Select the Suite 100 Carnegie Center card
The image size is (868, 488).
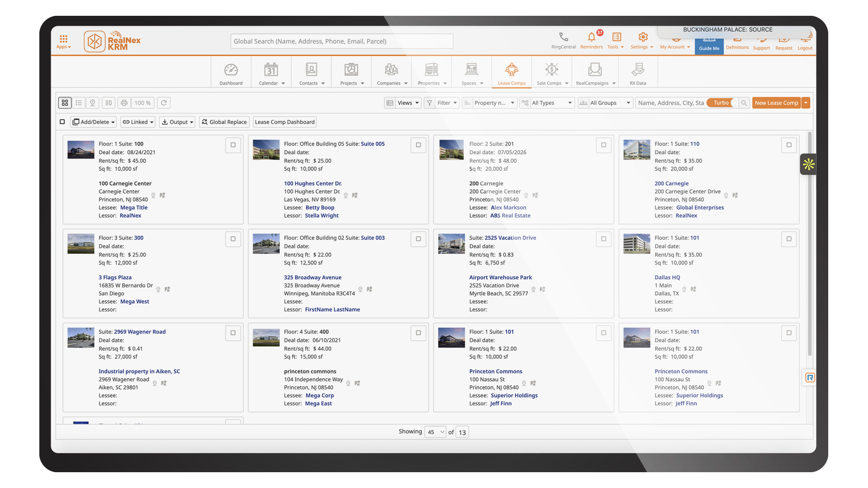pos(233,145)
